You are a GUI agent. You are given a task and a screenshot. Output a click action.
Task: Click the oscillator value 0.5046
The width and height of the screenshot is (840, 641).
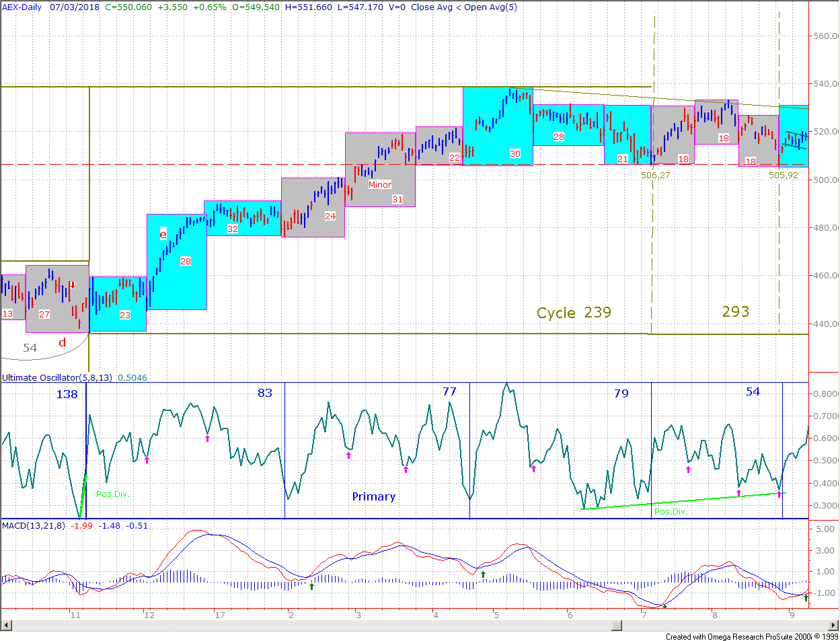point(132,378)
